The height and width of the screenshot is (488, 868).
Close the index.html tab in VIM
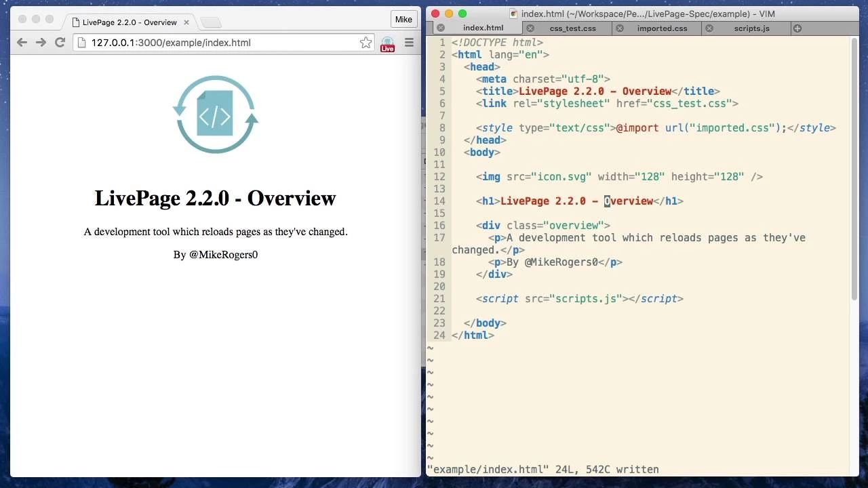pos(441,28)
